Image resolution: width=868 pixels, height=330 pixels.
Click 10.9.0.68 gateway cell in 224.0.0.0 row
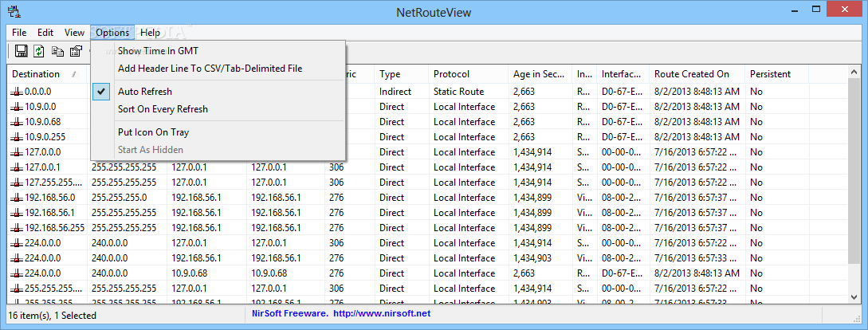coord(190,273)
